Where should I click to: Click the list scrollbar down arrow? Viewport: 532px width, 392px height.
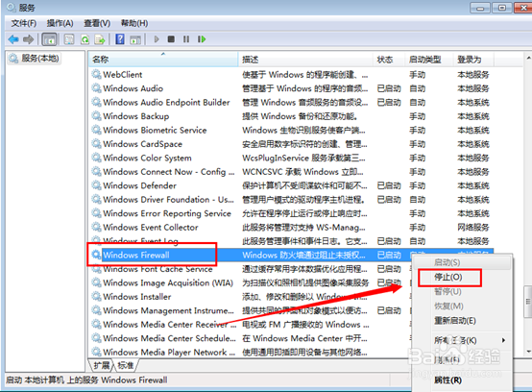(x=528, y=352)
